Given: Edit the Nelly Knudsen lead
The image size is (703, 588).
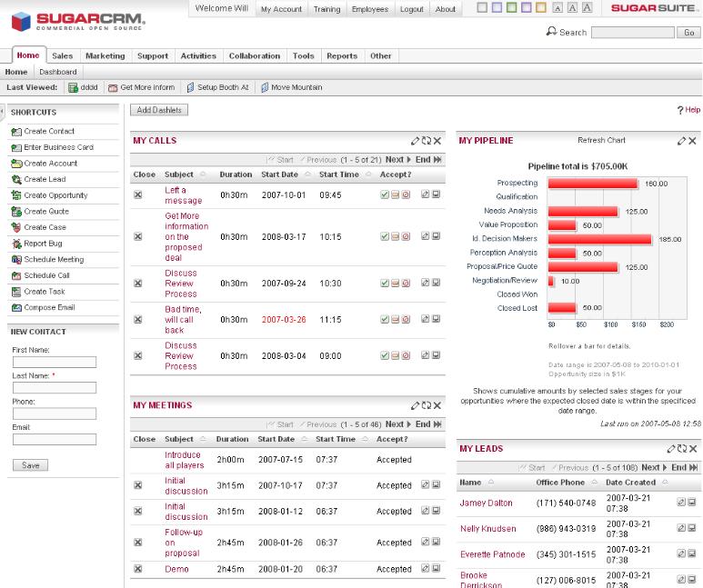Looking at the screenshot, I should [x=681, y=528].
